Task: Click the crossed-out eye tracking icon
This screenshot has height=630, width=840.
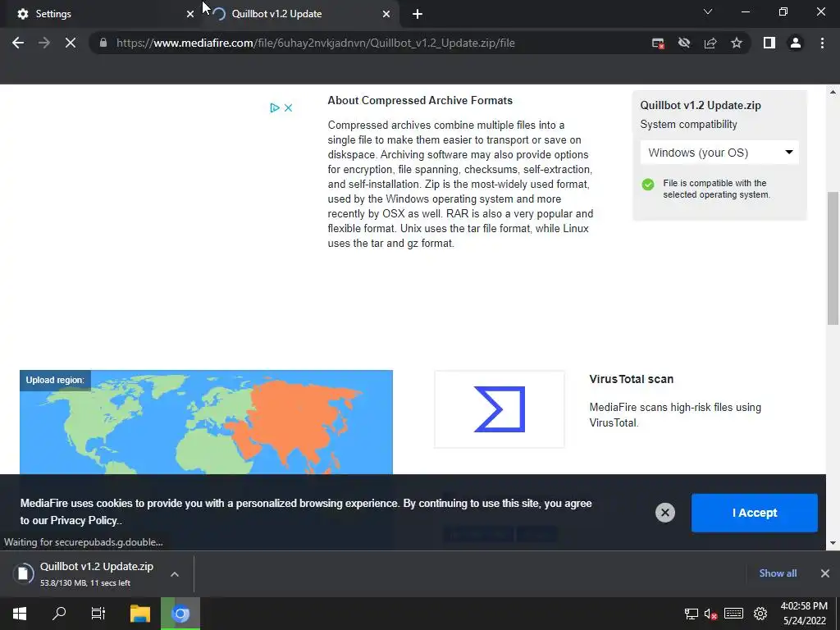Action: 684,43
